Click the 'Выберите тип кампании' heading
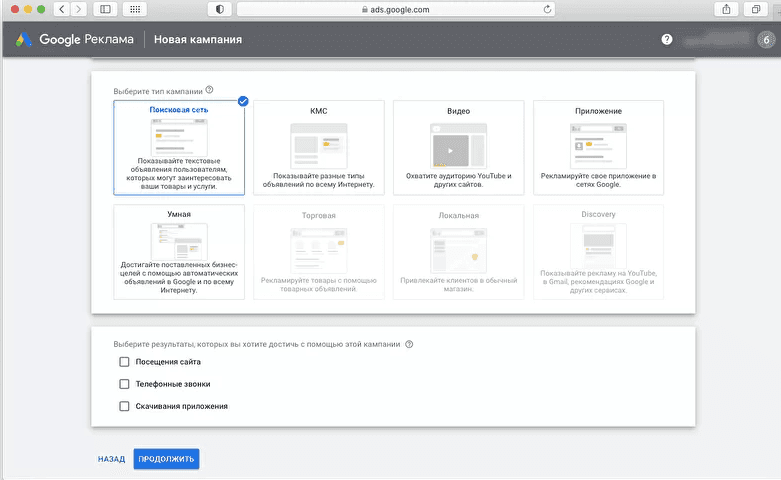Screen dimensions: 781x480 pyautogui.click(x=158, y=91)
